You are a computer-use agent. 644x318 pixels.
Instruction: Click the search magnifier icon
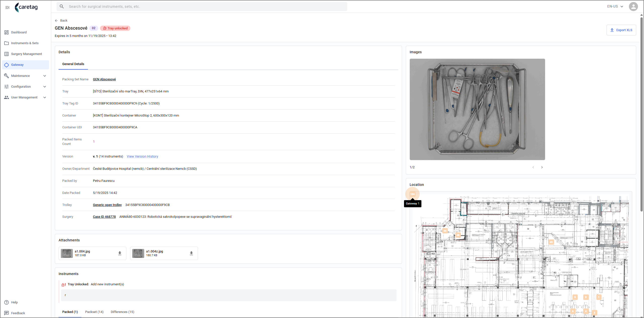click(62, 7)
